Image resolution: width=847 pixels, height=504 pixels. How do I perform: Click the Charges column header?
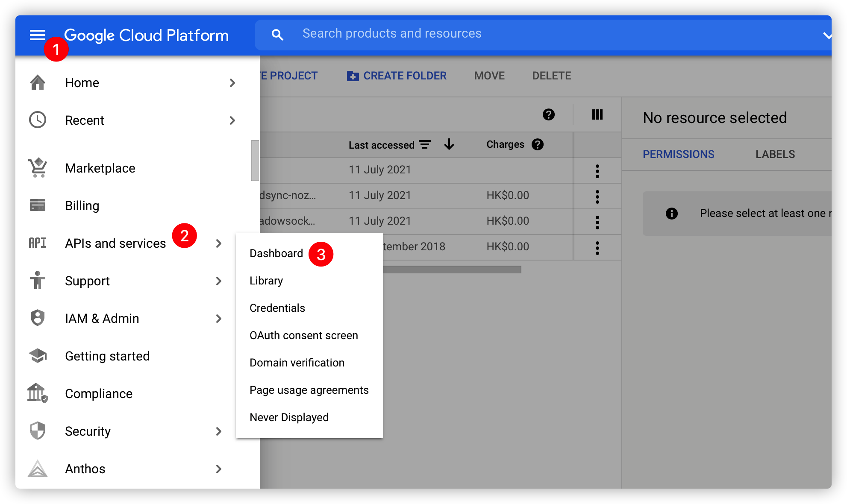tap(505, 144)
